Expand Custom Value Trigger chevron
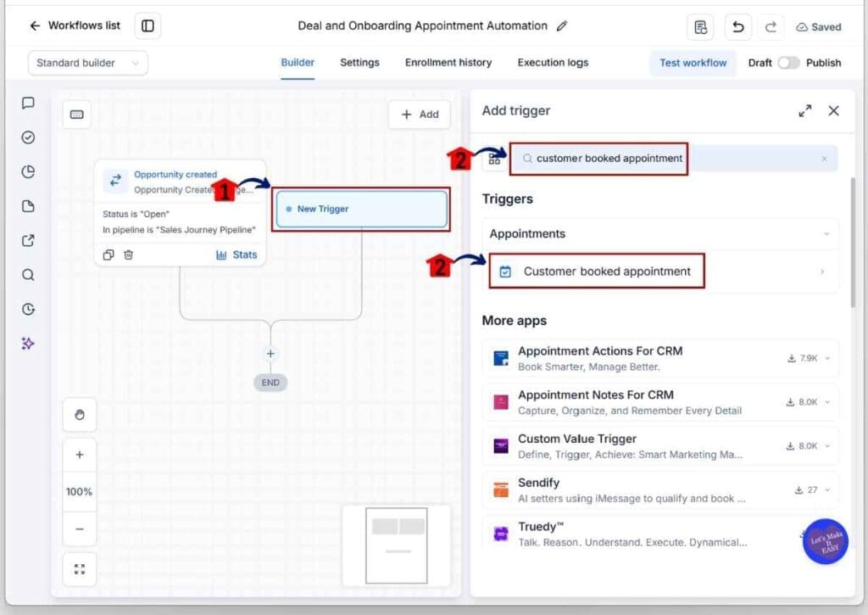The width and height of the screenshot is (868, 615). click(827, 446)
